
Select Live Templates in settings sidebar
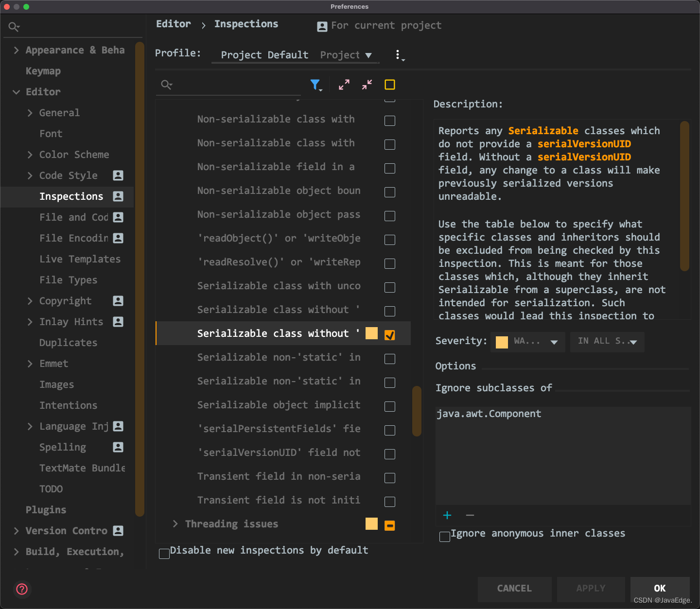click(80, 259)
